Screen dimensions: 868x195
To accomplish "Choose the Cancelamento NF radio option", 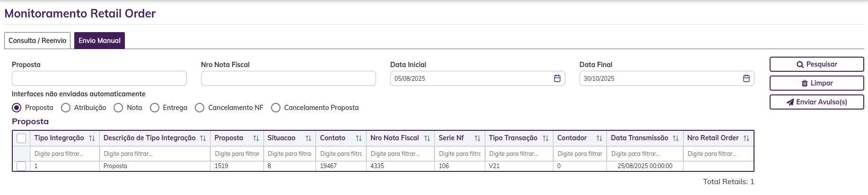I will pos(200,108).
